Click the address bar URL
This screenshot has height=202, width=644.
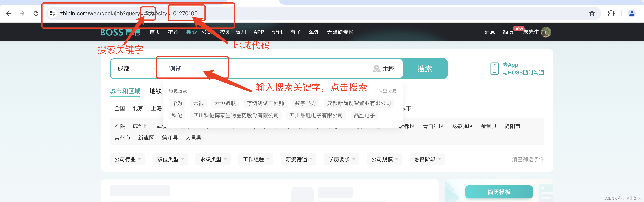point(129,13)
